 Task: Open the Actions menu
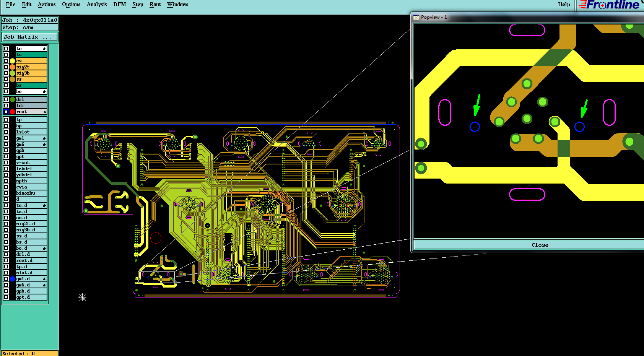click(47, 5)
